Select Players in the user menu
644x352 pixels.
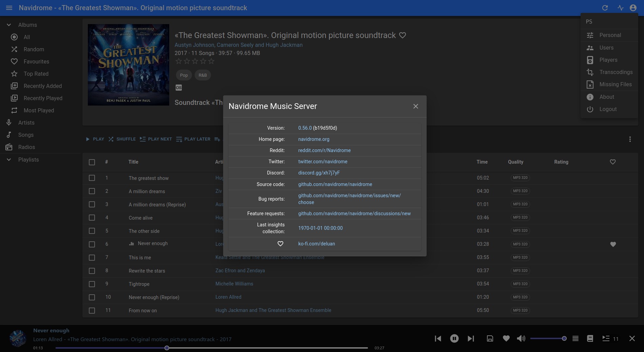[609, 60]
